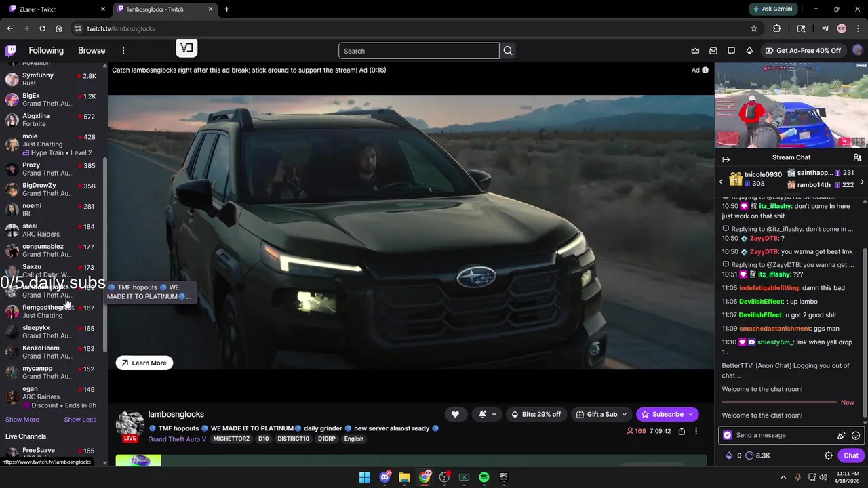This screenshot has width=868, height=488.
Task: Open the Twitch inbox envelope icon
Action: [713, 51]
